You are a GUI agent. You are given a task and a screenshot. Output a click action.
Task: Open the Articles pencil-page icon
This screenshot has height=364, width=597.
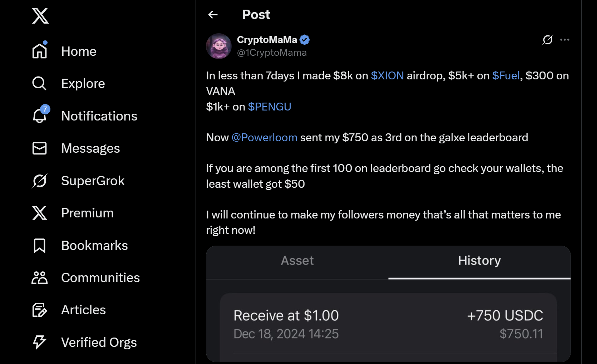(40, 310)
